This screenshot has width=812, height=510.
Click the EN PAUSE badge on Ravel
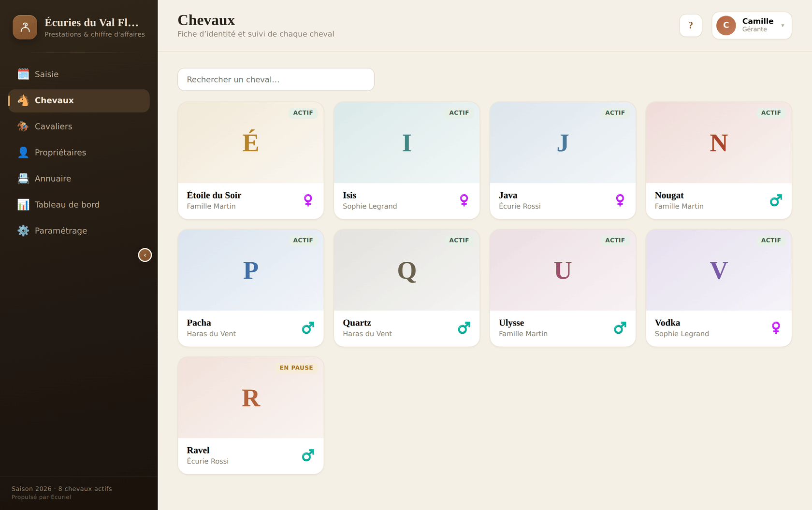coord(296,368)
